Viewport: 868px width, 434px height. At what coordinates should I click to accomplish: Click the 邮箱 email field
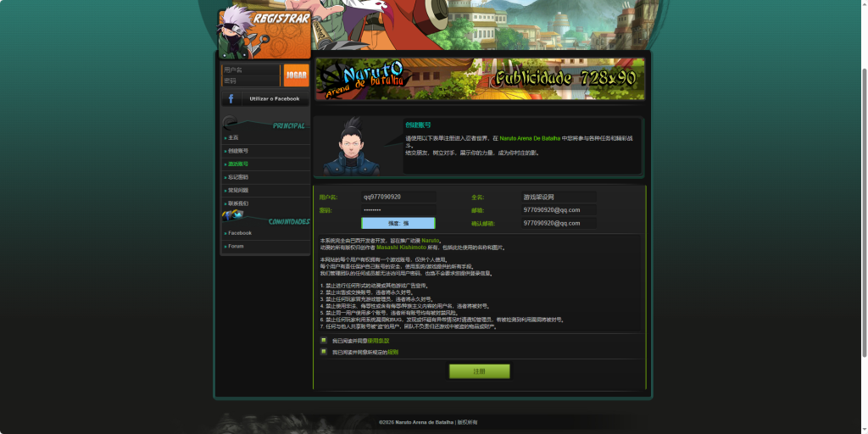pos(559,210)
